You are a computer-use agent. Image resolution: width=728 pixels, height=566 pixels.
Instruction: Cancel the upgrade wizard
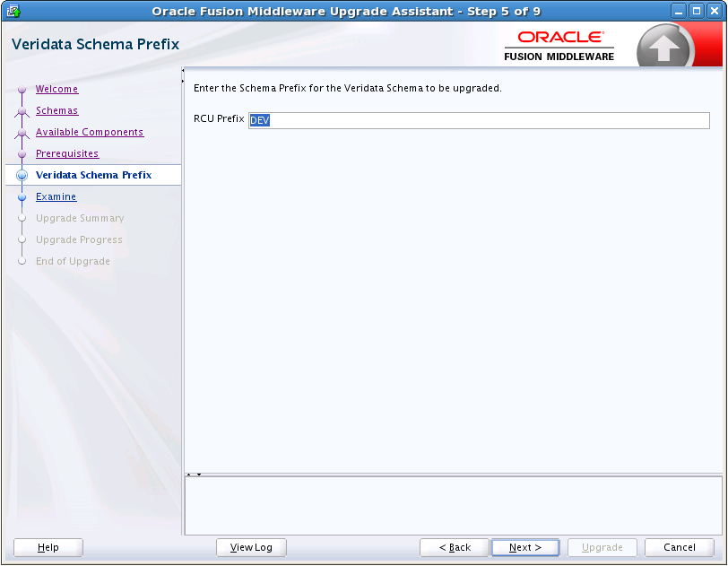point(680,547)
